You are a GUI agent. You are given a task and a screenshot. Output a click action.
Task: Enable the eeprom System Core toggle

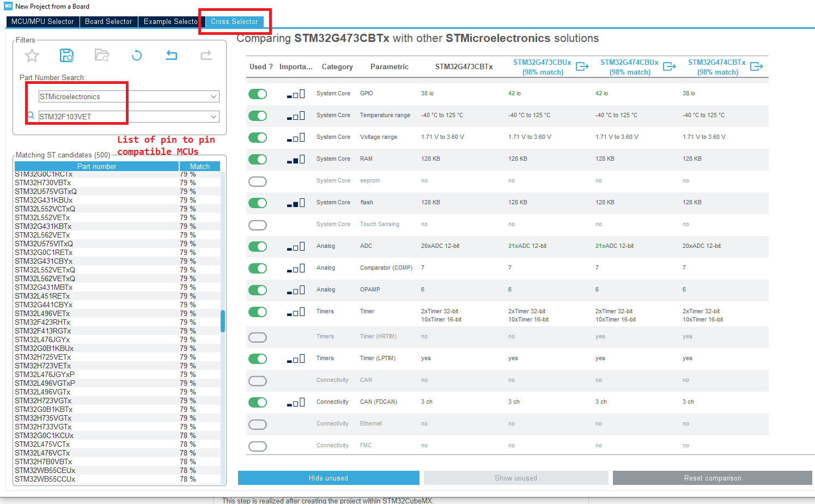(257, 181)
